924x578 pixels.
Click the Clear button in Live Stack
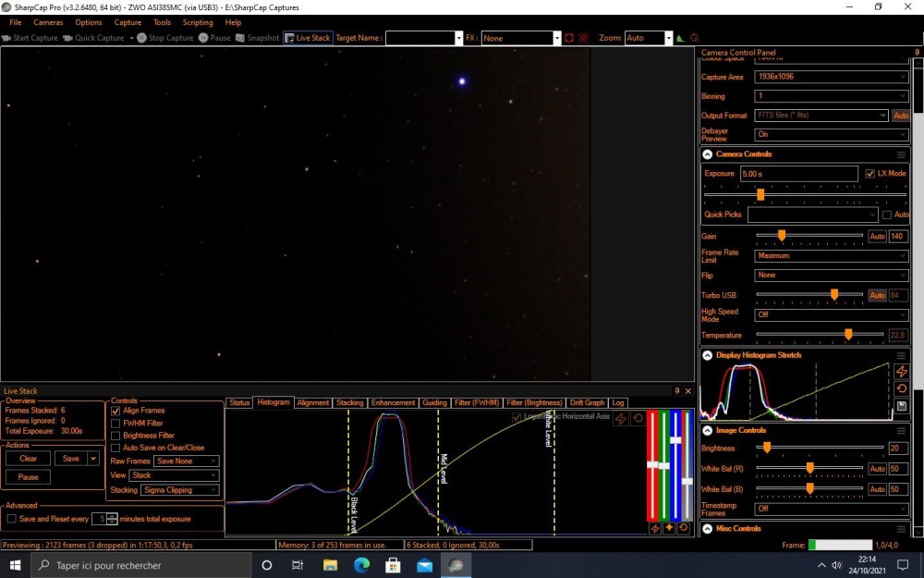point(28,459)
